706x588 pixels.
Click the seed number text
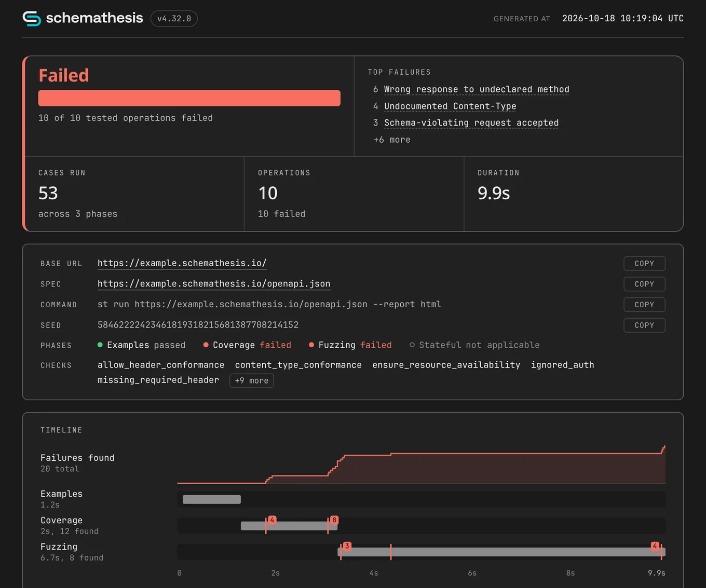[198, 325]
